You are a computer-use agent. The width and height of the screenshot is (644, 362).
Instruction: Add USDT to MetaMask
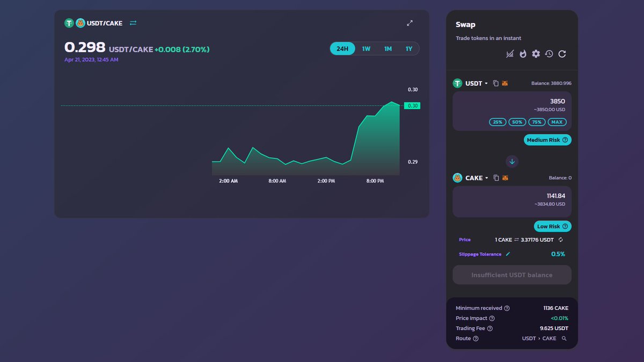(x=504, y=83)
